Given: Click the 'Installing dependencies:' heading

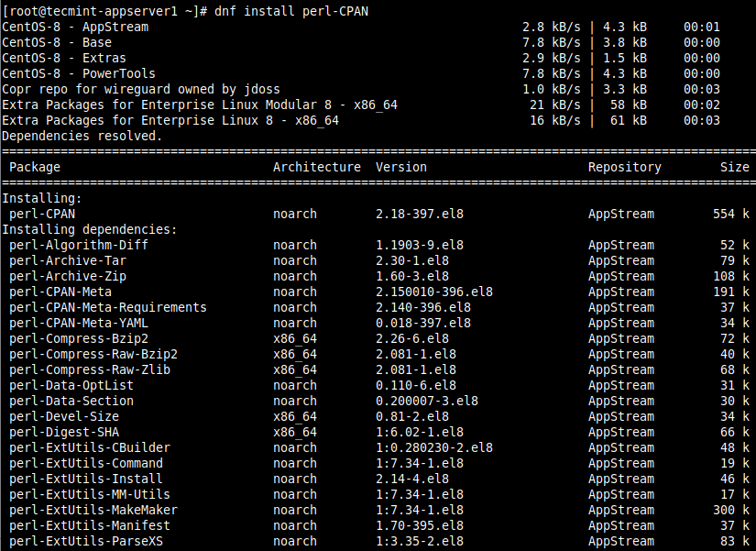Looking at the screenshot, I should click(90, 229).
